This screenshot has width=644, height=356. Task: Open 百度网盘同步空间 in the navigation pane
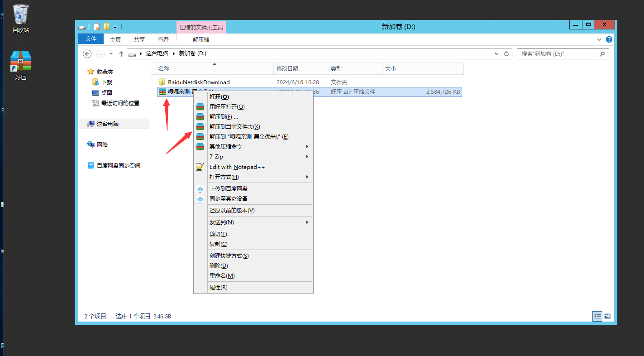click(x=114, y=165)
